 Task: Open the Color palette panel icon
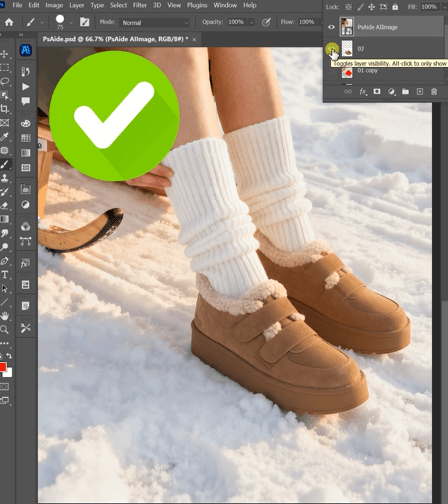click(25, 123)
